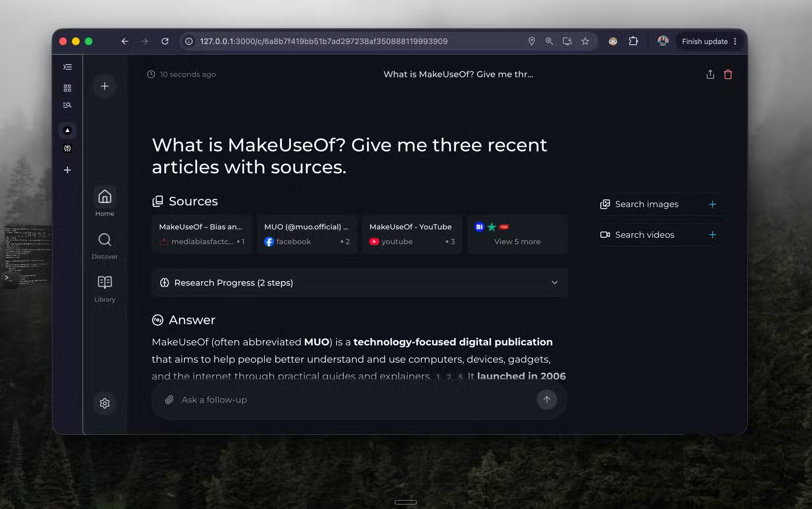Click the Ask a follow-up input field

(x=354, y=400)
